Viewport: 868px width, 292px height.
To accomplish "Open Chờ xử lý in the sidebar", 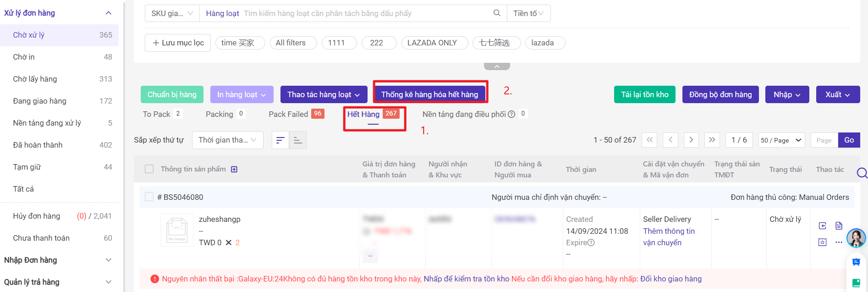I will click(60, 35).
